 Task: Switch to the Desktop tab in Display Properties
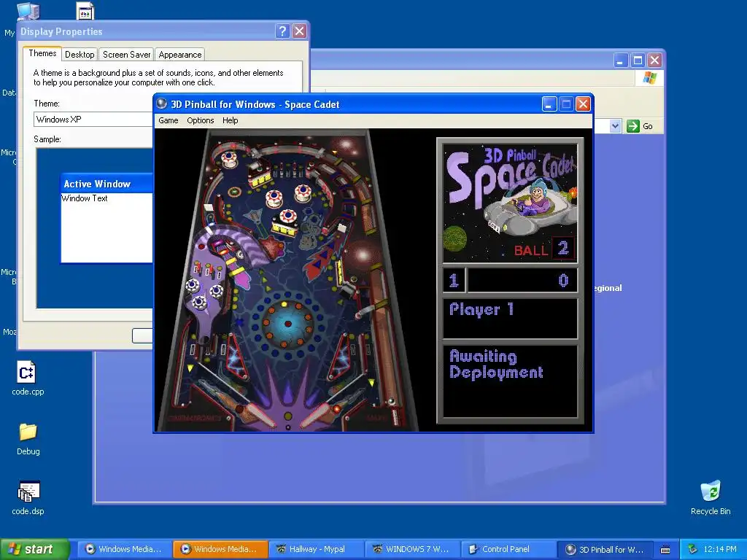pos(80,54)
